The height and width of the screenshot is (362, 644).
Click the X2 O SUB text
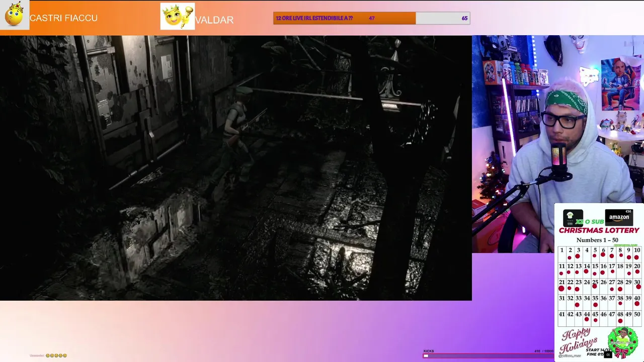[590, 222]
